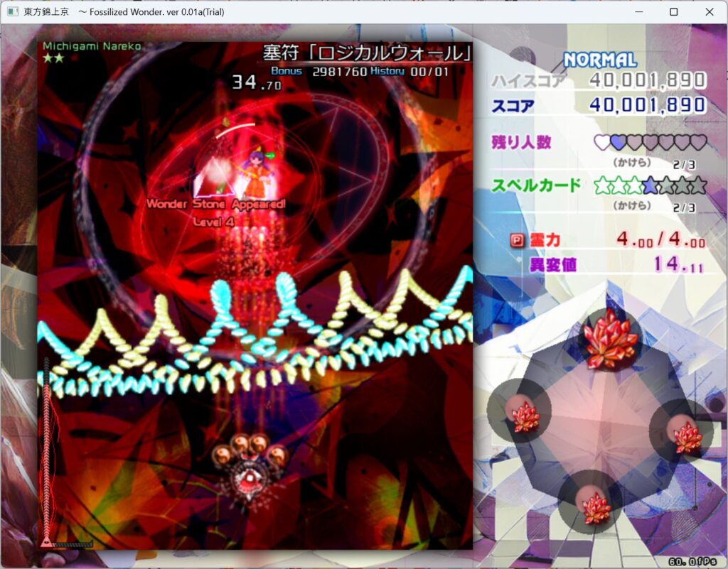Click the red P power icon
728x569 pixels.
pos(517,240)
